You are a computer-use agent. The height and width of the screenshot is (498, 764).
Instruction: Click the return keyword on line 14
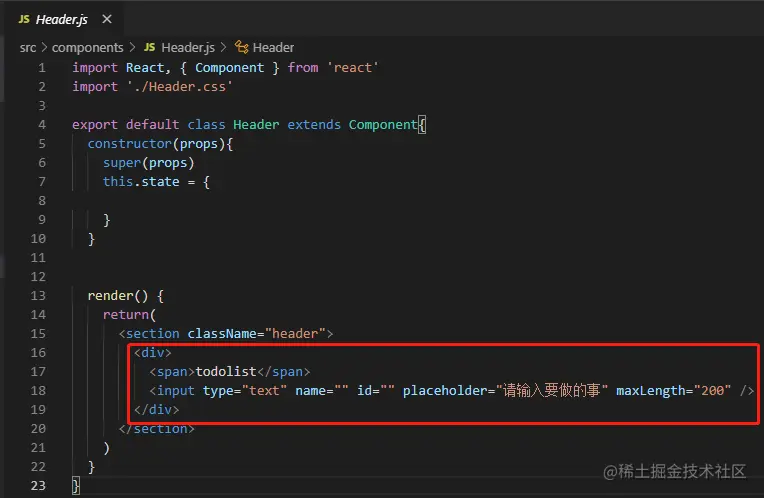pos(125,315)
